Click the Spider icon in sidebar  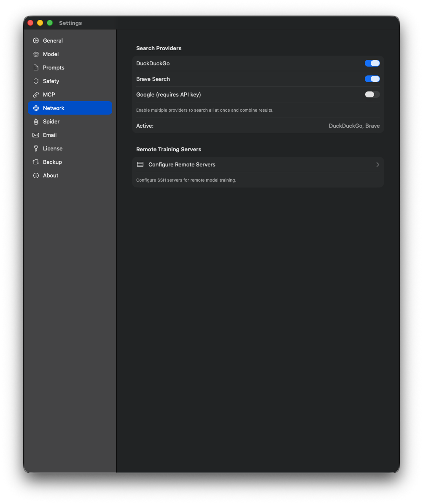click(36, 121)
